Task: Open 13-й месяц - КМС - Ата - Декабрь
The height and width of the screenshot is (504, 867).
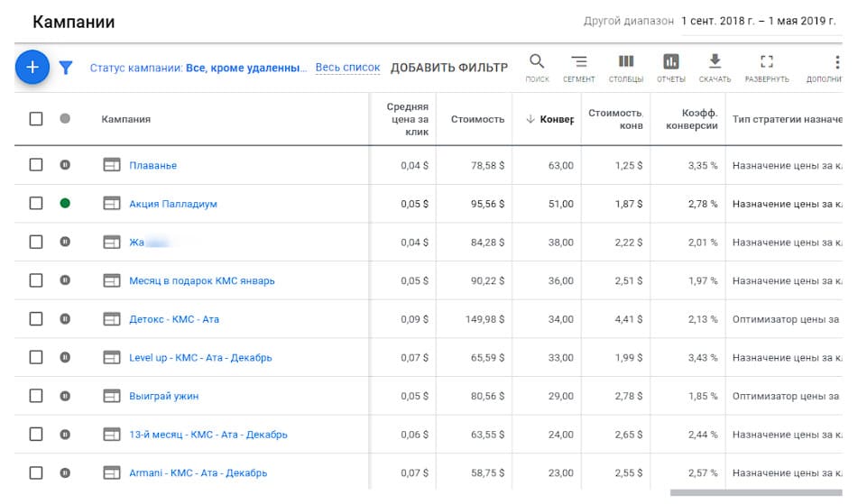Action: click(x=208, y=435)
